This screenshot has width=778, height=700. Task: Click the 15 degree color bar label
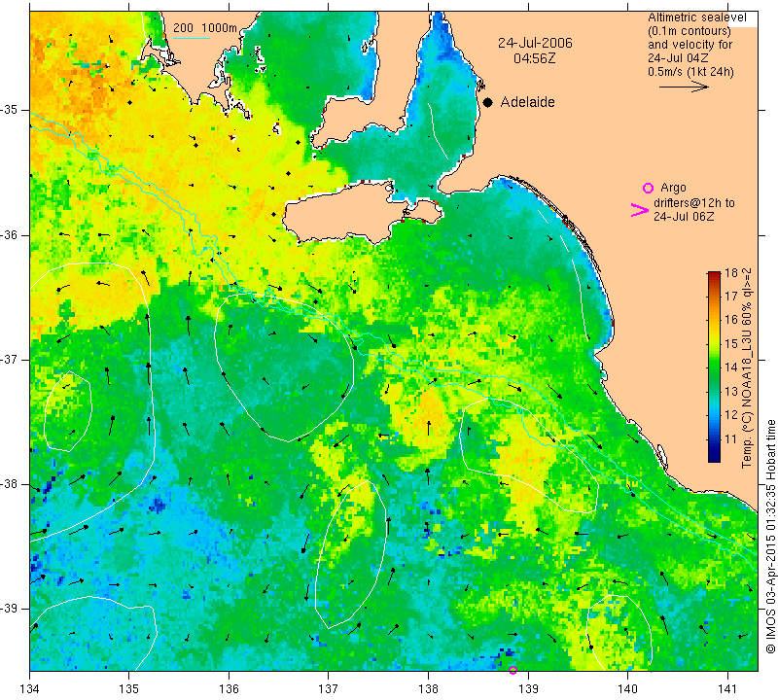731,344
